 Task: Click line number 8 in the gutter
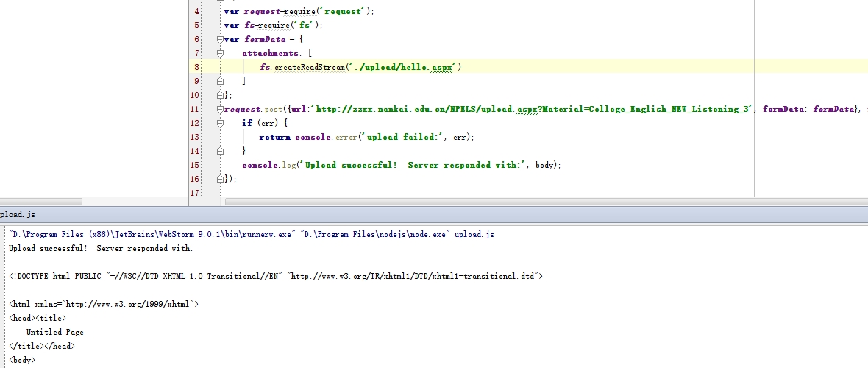pos(197,67)
